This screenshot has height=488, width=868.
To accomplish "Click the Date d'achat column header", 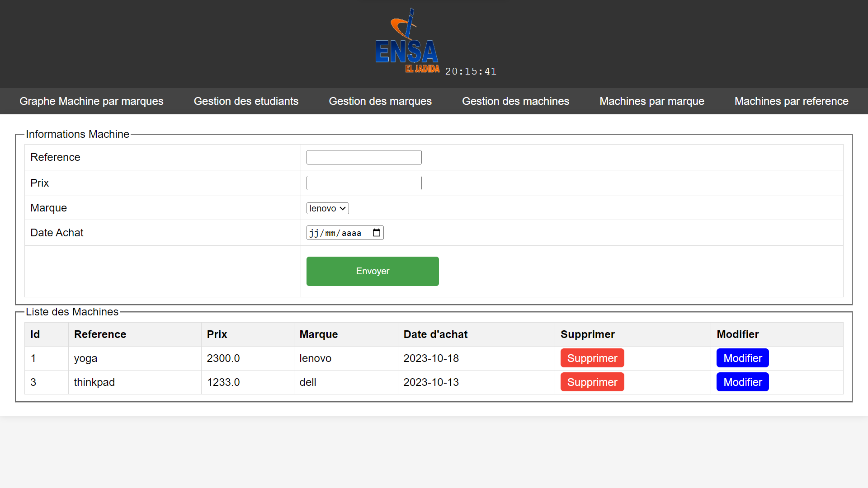I will point(435,334).
